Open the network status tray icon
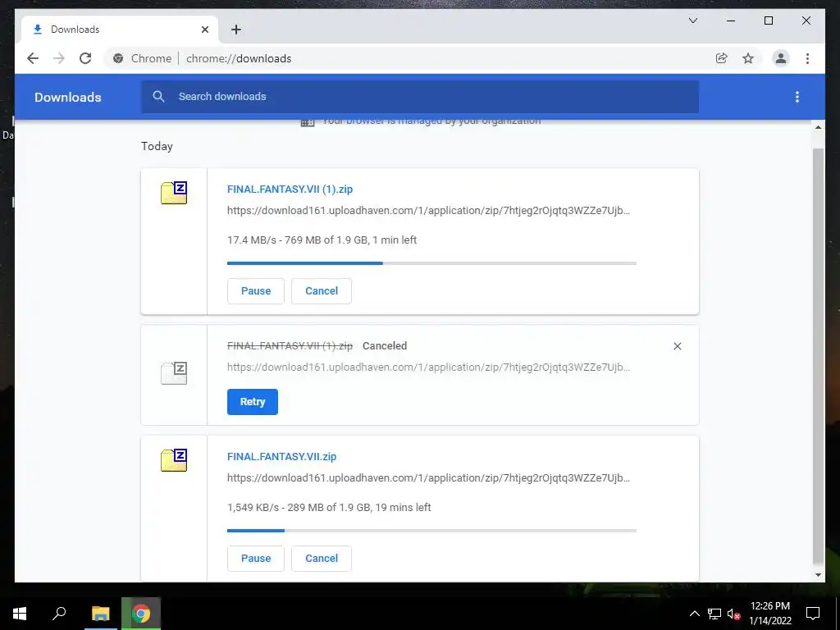 pyautogui.click(x=714, y=614)
